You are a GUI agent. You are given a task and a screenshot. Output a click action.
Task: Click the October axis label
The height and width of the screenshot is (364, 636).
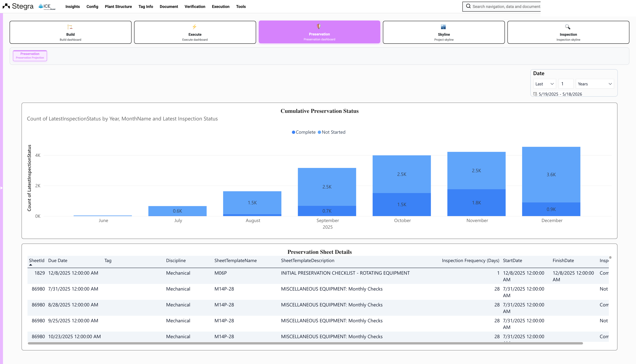(402, 221)
